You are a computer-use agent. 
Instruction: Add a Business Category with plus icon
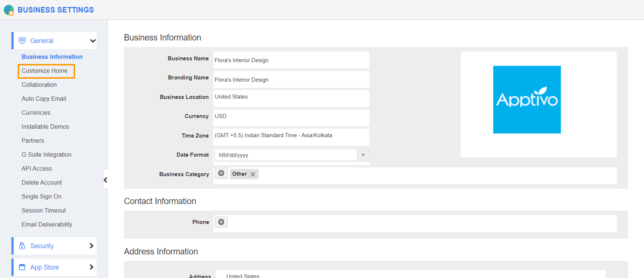pos(221,173)
